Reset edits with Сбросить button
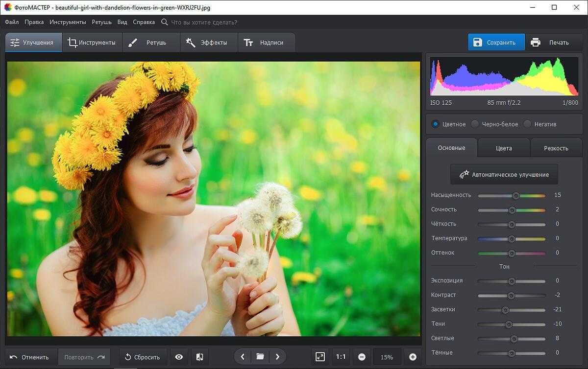Image resolution: width=588 pixels, height=369 pixels. click(x=143, y=357)
